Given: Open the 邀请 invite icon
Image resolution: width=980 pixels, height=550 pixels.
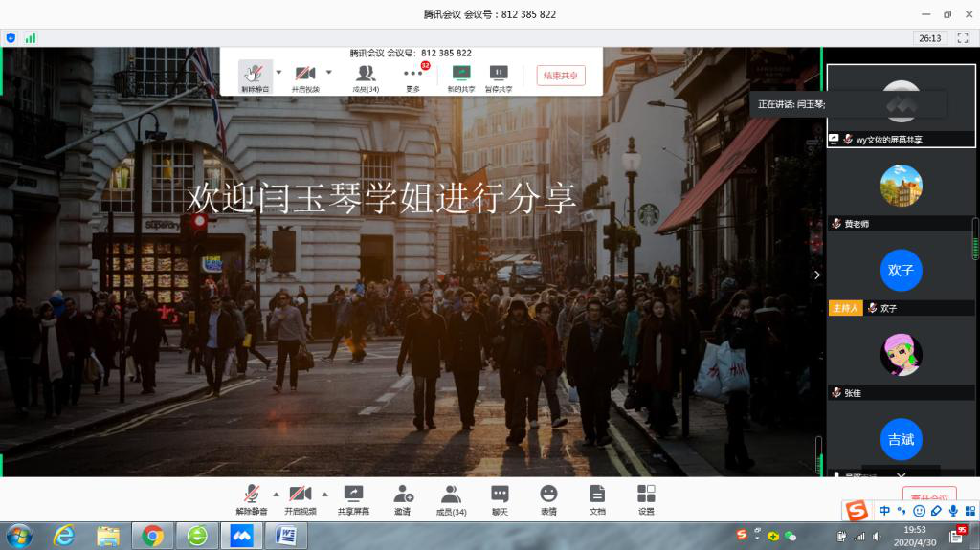Looking at the screenshot, I should (403, 498).
